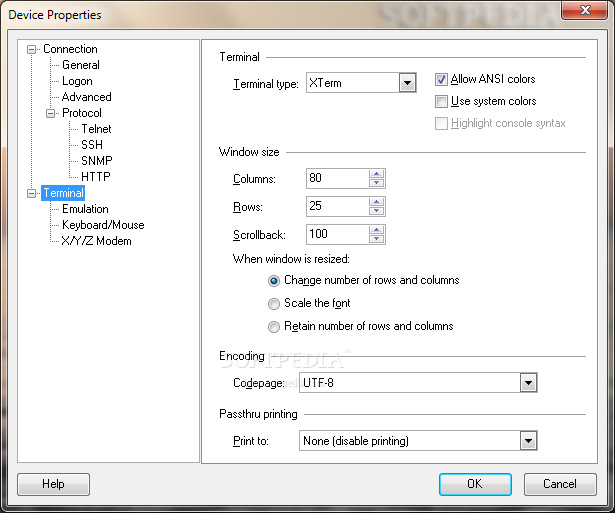Viewport: 615px width, 513px height.
Task: Collapse the Protocol tree node
Action: [51, 113]
